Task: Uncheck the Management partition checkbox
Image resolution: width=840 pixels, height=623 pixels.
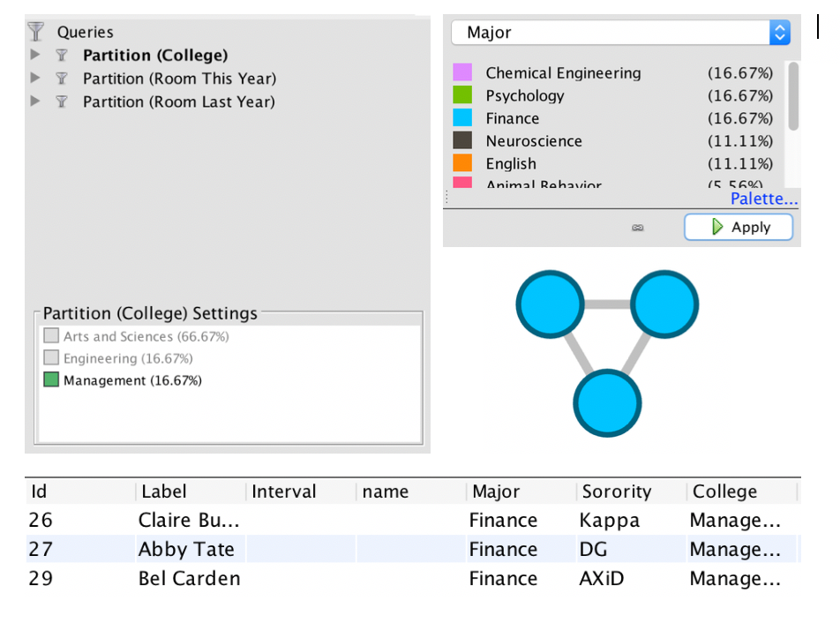Action: (51, 380)
